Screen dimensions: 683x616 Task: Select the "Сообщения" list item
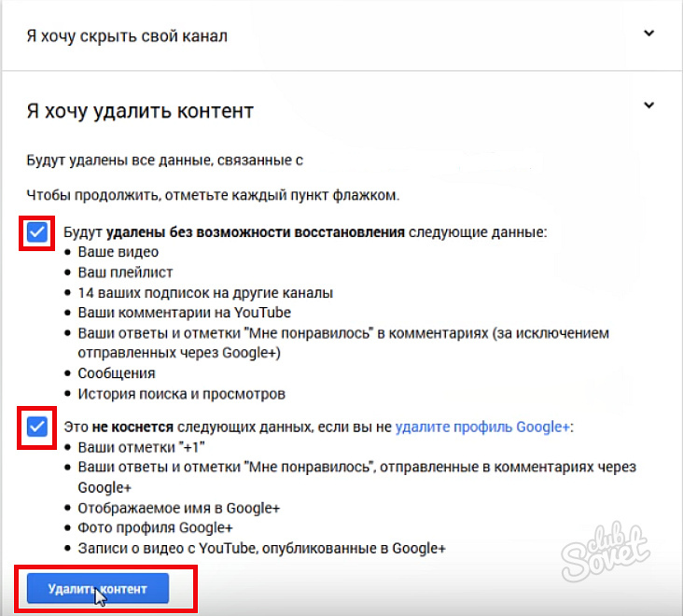click(x=117, y=373)
